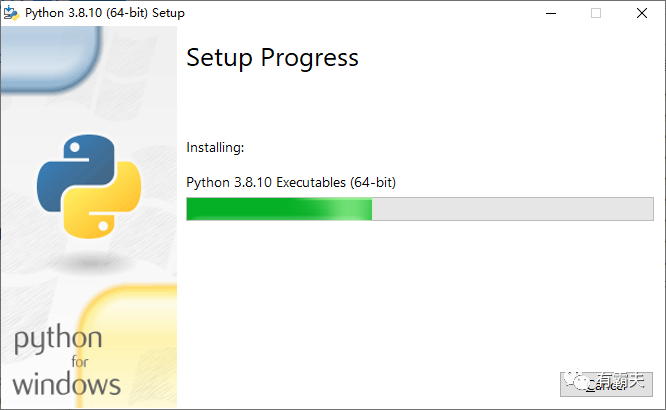Click the large Python snake logo
The width and height of the screenshot is (666, 410).
pos(89,187)
